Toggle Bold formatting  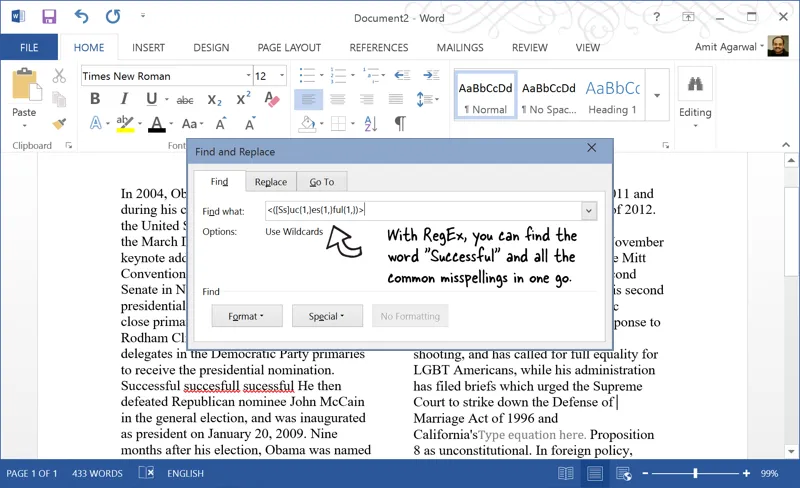tap(95, 100)
